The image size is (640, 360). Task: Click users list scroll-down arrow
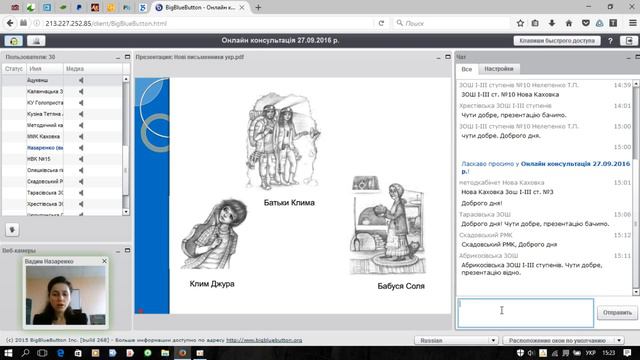(126, 212)
